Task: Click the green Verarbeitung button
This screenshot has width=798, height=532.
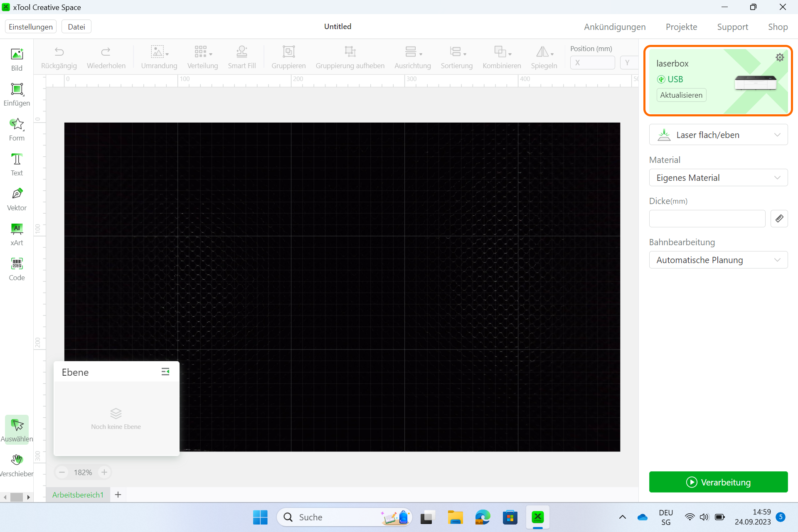Action: point(718,482)
